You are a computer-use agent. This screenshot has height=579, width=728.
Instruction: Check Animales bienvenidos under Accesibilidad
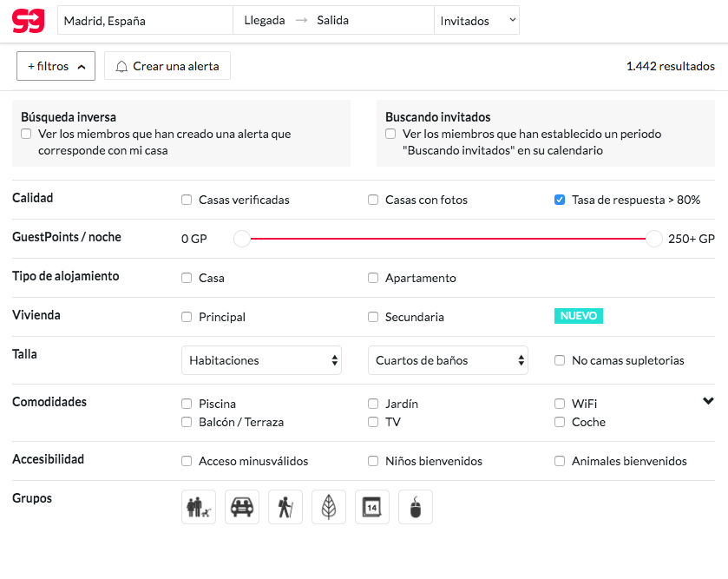tap(560, 461)
